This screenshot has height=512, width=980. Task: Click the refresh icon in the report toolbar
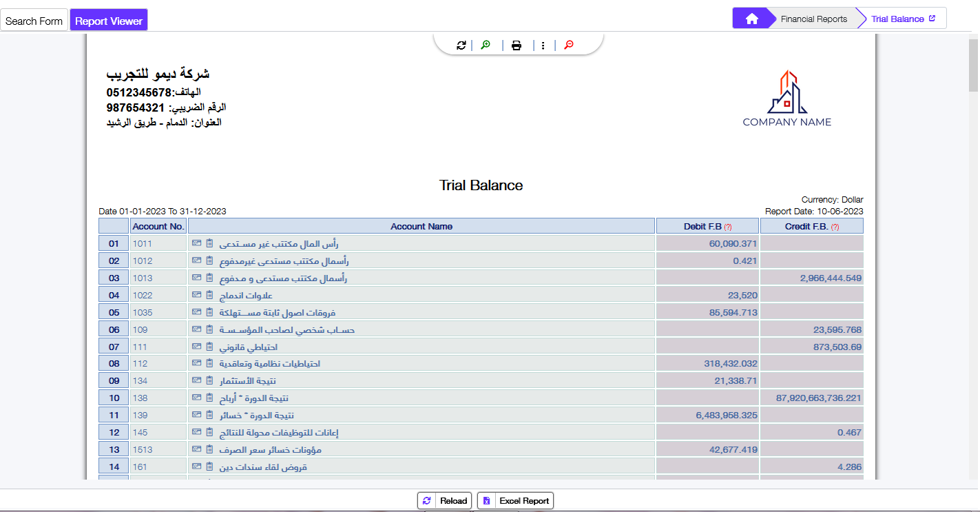click(461, 45)
